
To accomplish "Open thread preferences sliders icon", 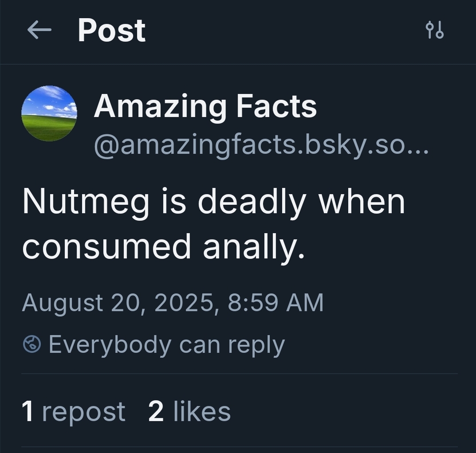I will (x=434, y=31).
